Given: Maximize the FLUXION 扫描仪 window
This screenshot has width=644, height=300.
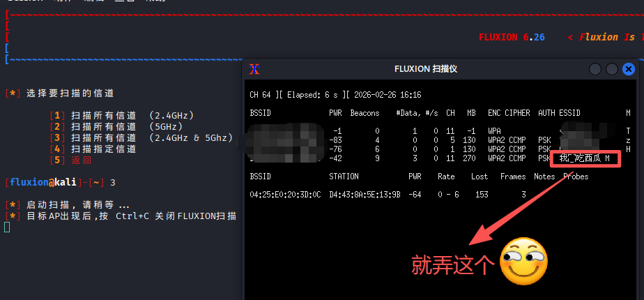Looking at the screenshot, I should click(x=612, y=69).
